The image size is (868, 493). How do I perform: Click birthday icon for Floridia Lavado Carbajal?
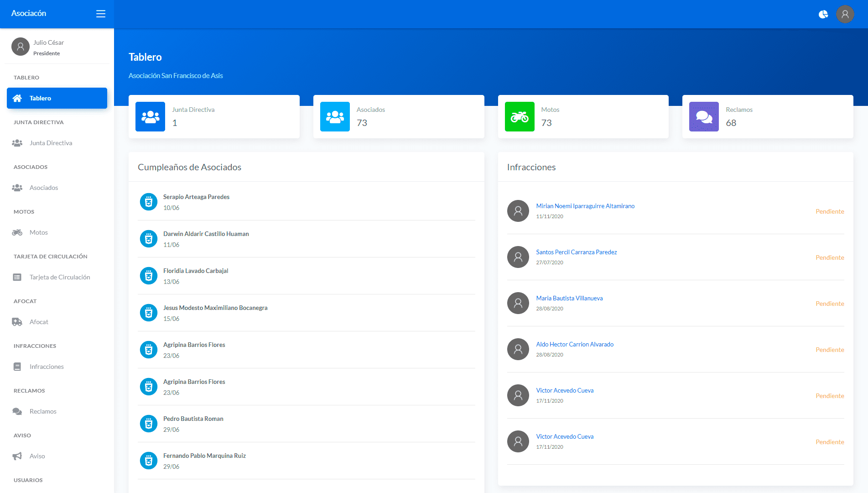coord(149,276)
